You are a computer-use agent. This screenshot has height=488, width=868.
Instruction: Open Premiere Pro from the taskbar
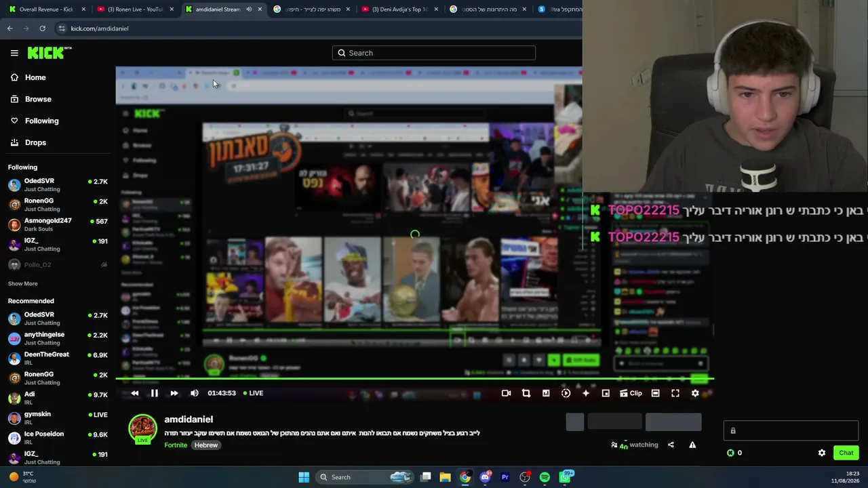(x=505, y=477)
